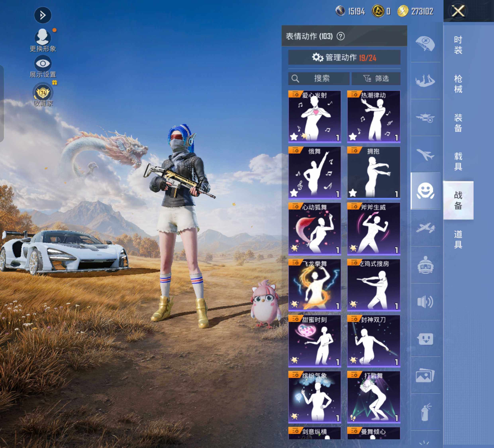The image size is (494, 448).
Task: Open the airplane category icon
Action: click(x=425, y=154)
